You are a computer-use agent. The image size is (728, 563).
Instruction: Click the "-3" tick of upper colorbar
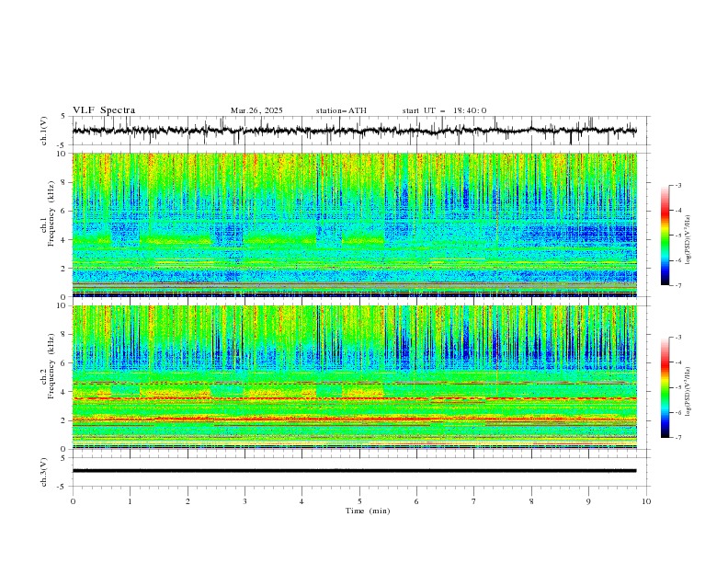pyautogui.click(x=678, y=185)
